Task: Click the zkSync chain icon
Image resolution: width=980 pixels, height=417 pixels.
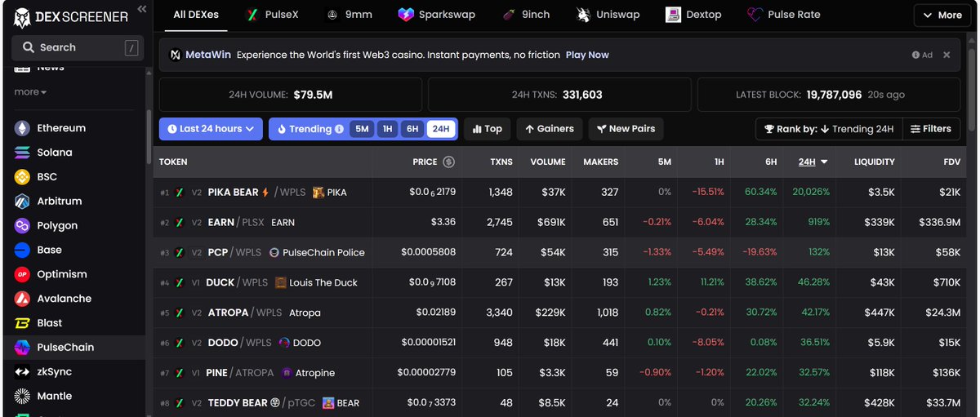Action: pos(22,371)
